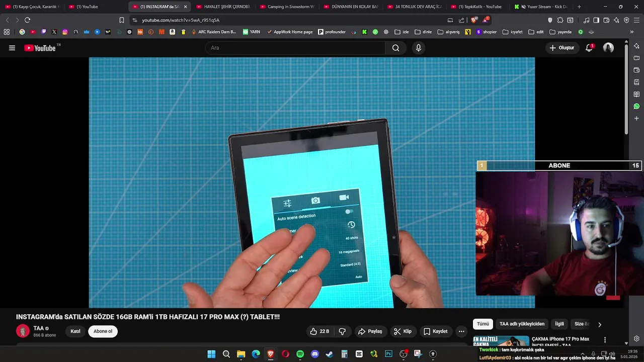Click the address bar URL field

coord(287,20)
